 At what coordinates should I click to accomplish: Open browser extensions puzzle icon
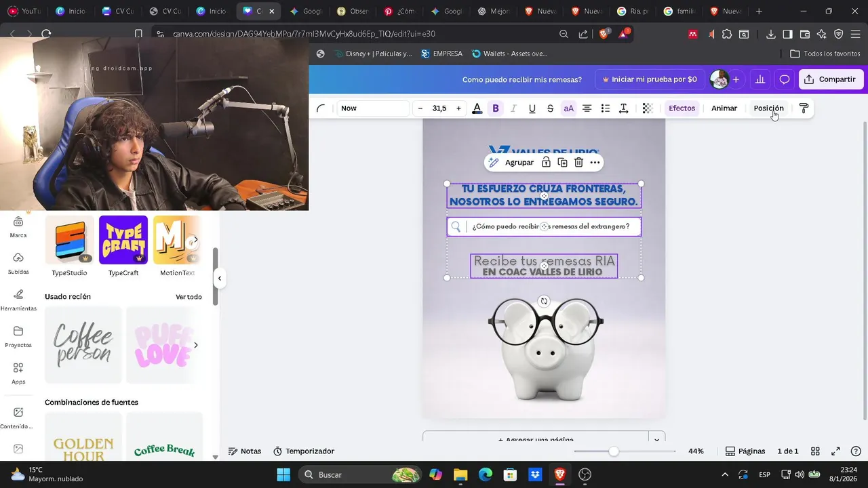(727, 34)
